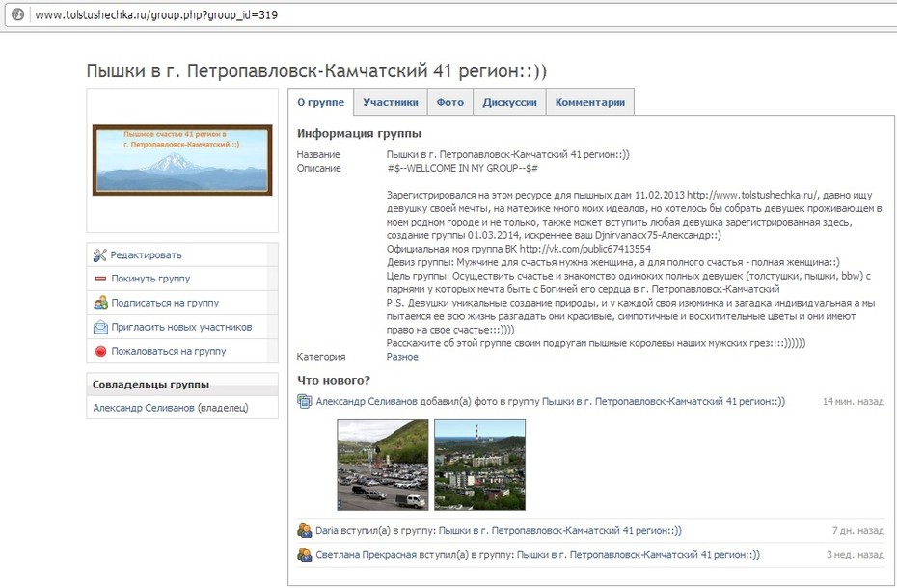The width and height of the screenshot is (897, 588).
Task: Open the city view photo thumbnail
Action: [x=480, y=465]
